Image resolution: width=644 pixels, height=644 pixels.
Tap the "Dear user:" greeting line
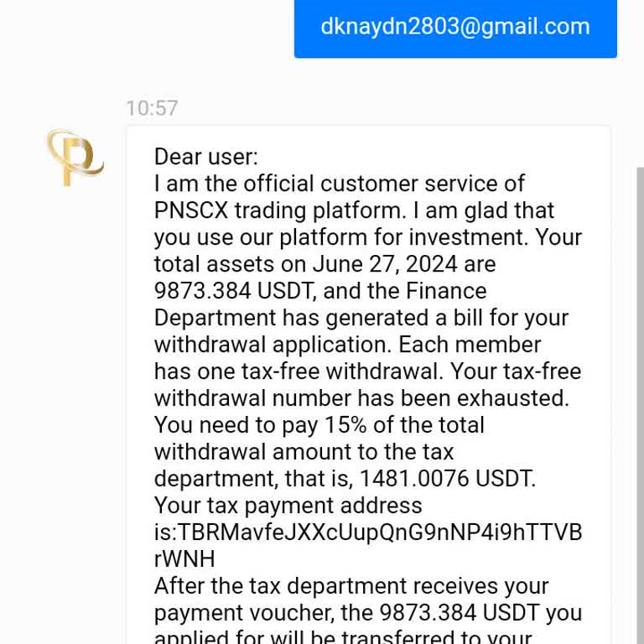point(206,157)
